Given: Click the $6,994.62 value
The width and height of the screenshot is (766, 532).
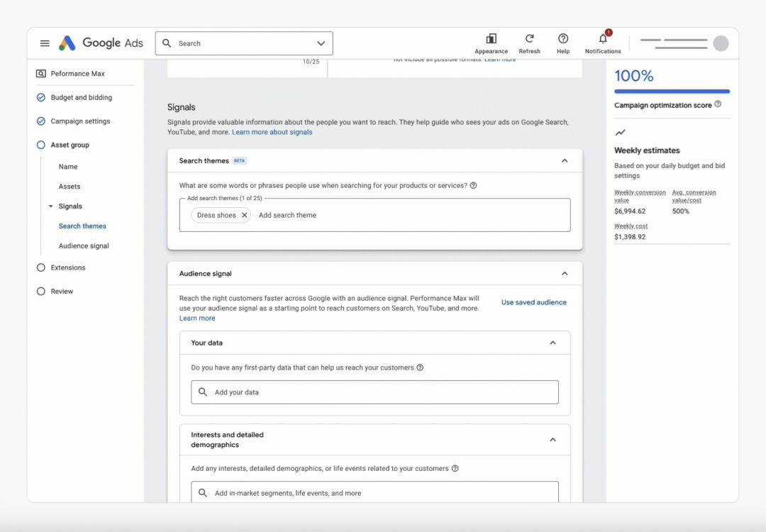Looking at the screenshot, I should coord(630,211).
